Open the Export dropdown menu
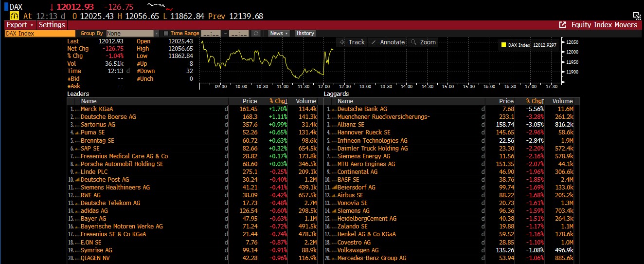Viewport: 644px width, 264px height. tap(20, 25)
